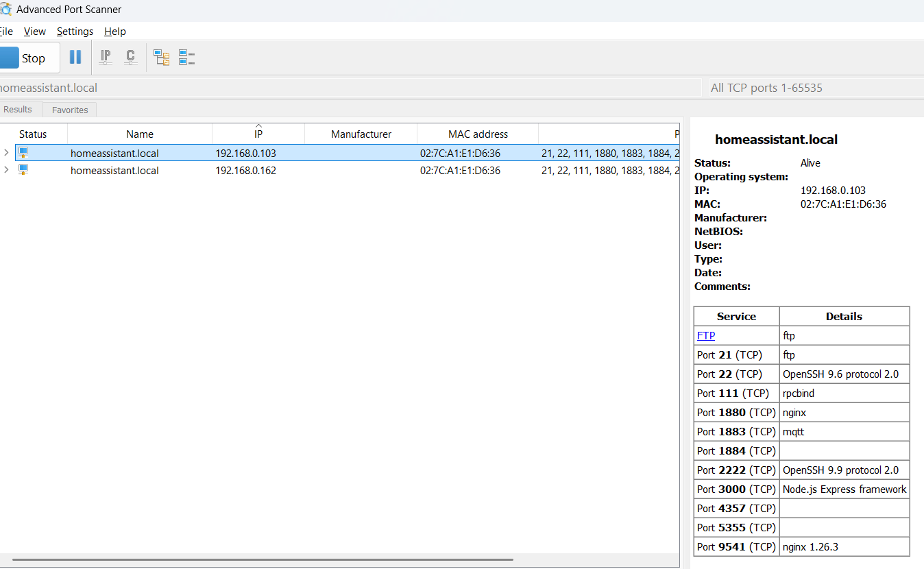The height and width of the screenshot is (569, 924).
Task: Click the Port 4357 (TCP) cell
Action: 737,509
